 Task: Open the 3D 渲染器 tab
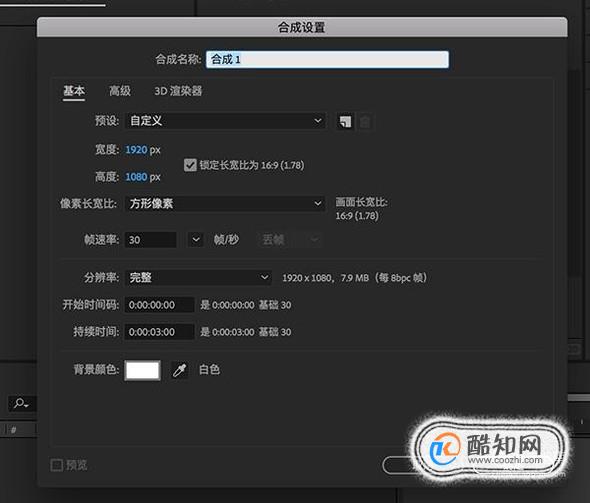[x=178, y=91]
